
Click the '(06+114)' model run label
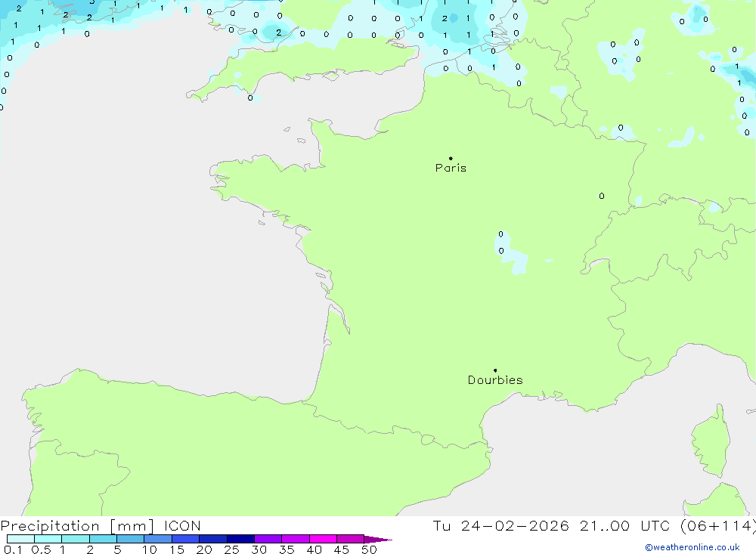718,526
